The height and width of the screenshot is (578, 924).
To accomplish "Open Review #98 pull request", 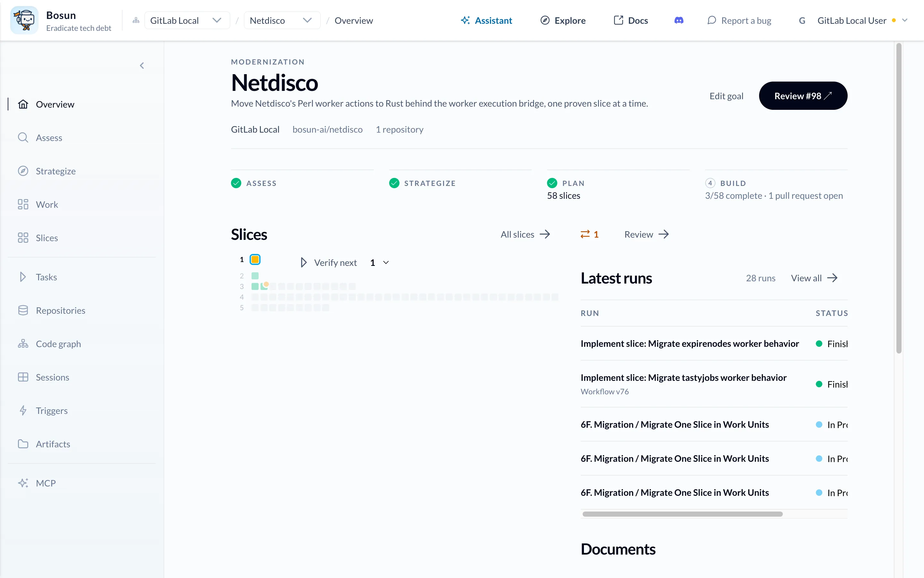I will click(803, 96).
